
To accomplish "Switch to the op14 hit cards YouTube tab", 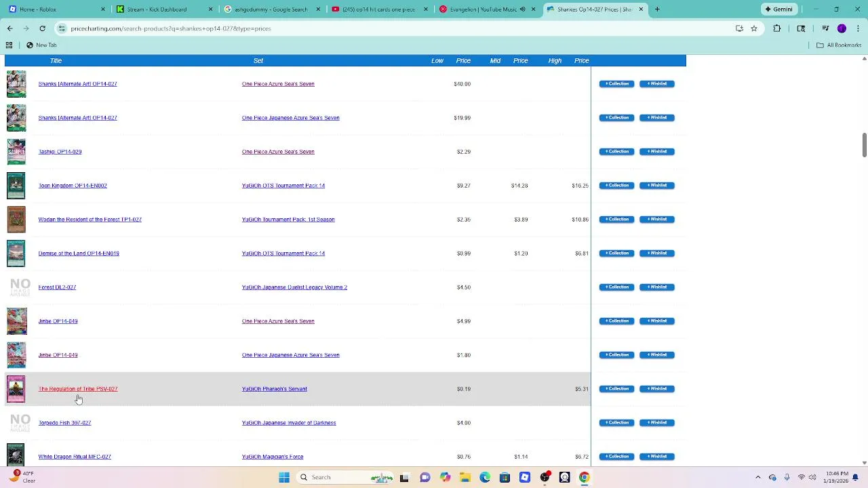I will (x=380, y=9).
